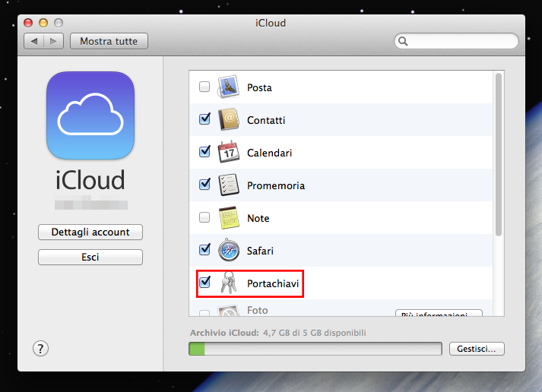Click the Calendari calendar icon
Viewport: 542px width, 392px height.
pos(229,152)
